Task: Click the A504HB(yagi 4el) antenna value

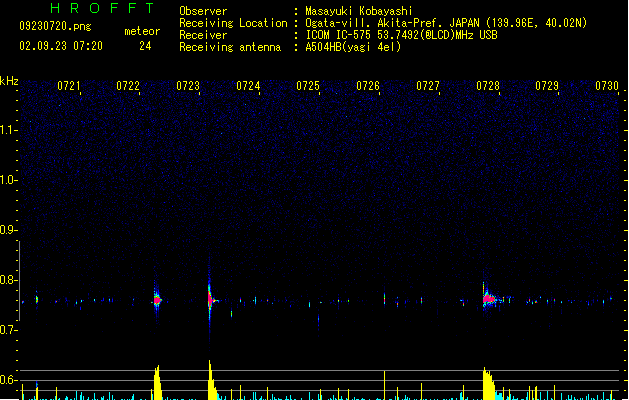Action: 353,47
